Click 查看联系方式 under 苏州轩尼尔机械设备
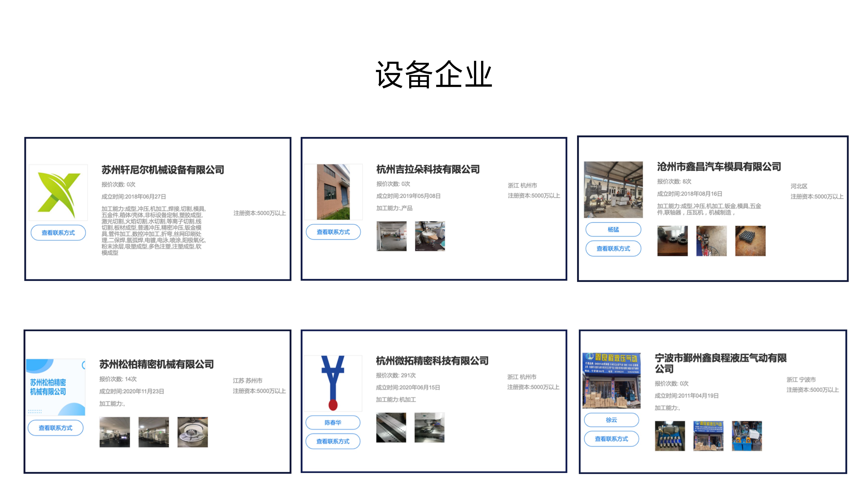 coord(58,233)
